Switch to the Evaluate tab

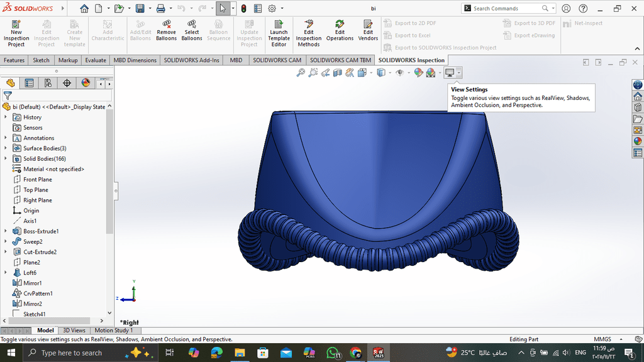pos(96,60)
